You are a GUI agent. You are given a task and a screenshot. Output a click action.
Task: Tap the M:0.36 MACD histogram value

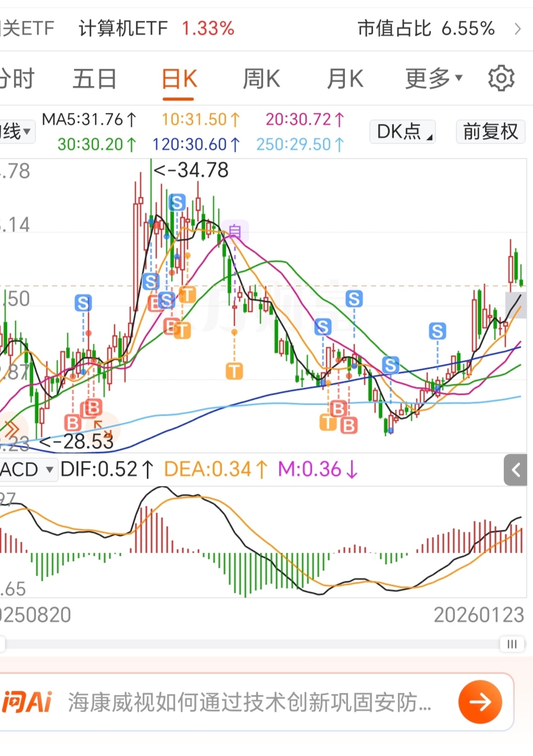(x=318, y=469)
